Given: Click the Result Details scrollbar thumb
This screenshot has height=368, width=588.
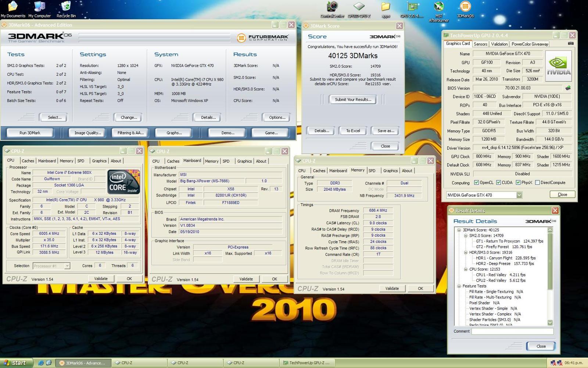Looking at the screenshot, I should (550, 261).
